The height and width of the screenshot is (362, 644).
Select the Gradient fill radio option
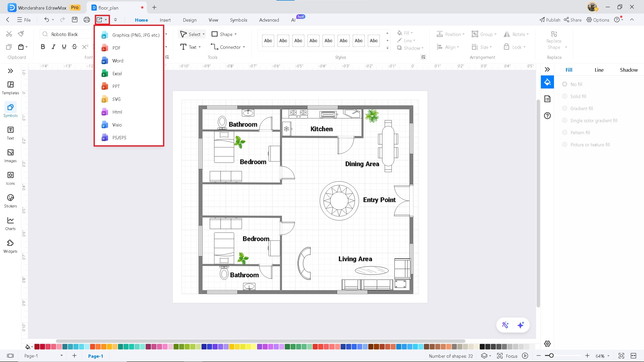point(565,108)
